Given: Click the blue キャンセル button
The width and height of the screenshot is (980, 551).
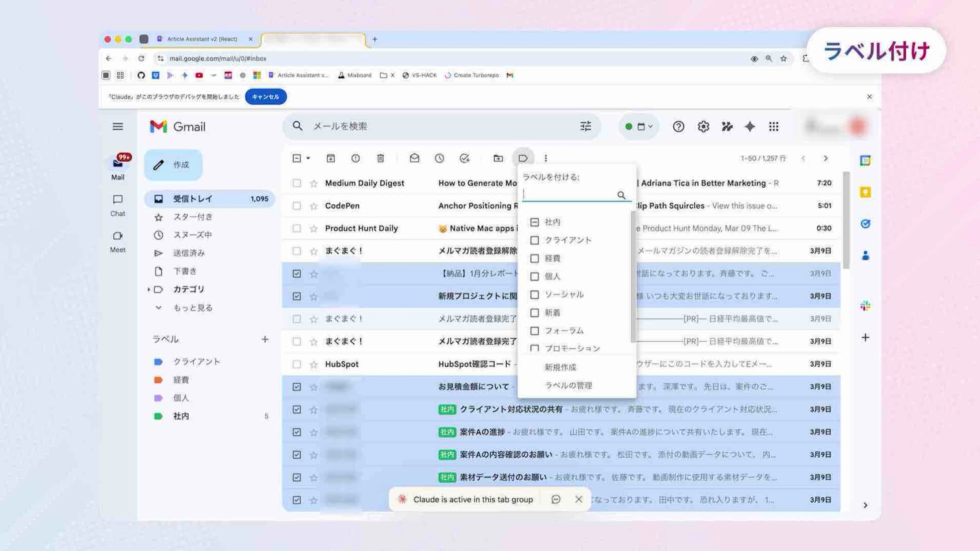Looking at the screenshot, I should 265,97.
